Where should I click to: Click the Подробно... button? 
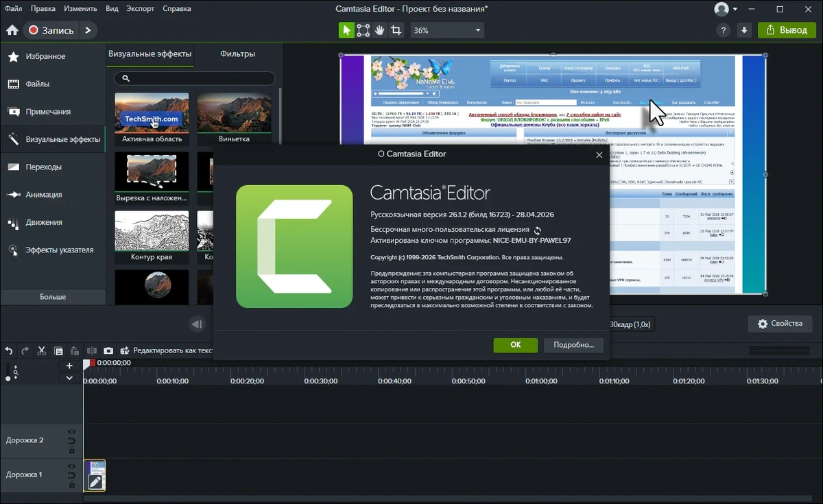point(573,345)
